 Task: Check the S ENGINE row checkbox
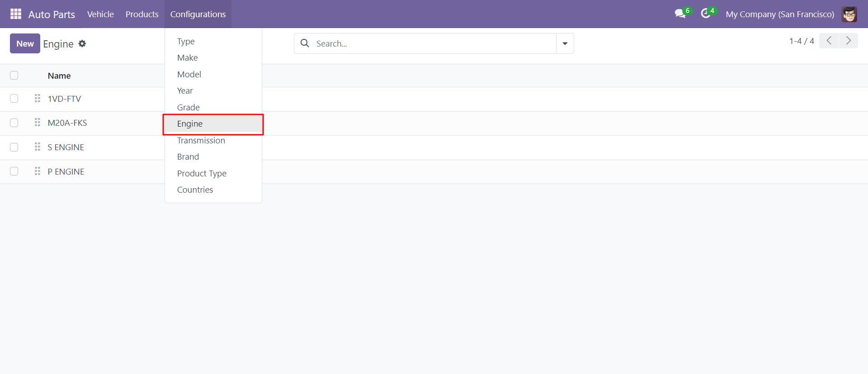point(14,147)
